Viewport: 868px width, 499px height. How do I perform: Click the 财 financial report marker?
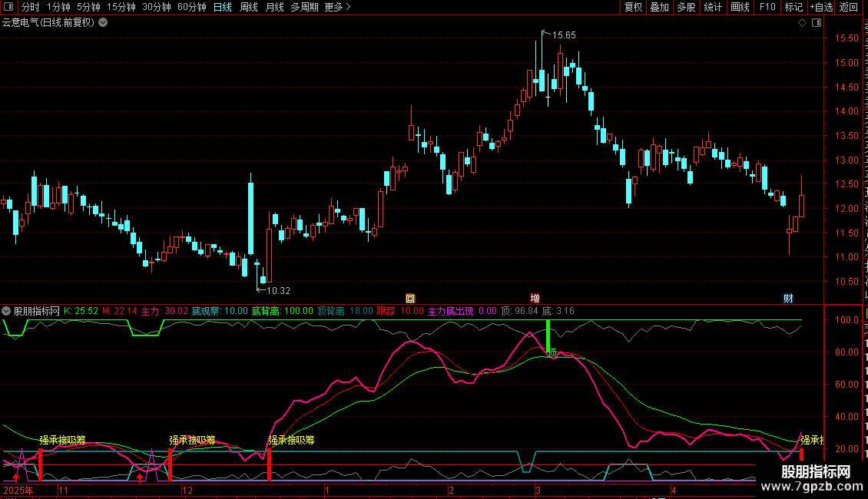coord(788,298)
